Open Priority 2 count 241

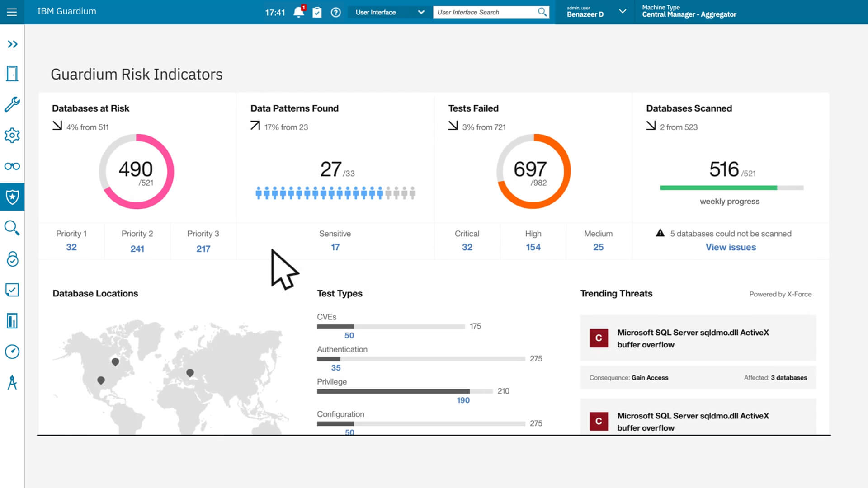click(x=137, y=249)
